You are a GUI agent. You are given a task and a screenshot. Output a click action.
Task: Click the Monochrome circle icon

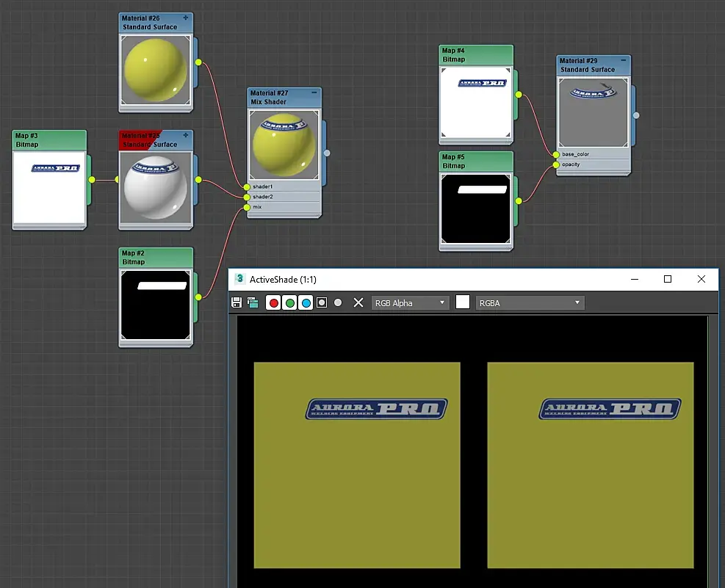click(338, 302)
